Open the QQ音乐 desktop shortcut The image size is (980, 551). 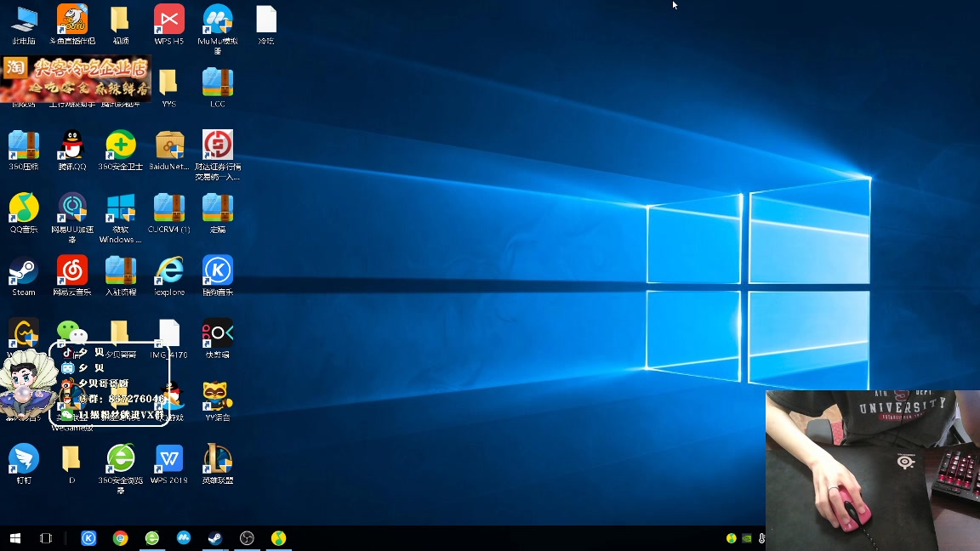point(24,213)
